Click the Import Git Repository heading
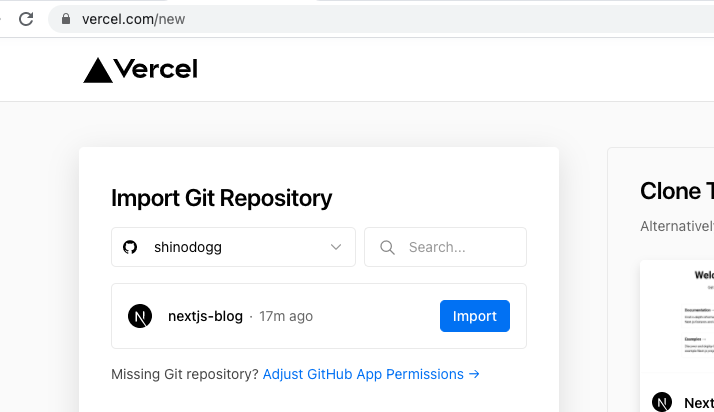This screenshot has width=714, height=412. pyautogui.click(x=221, y=198)
